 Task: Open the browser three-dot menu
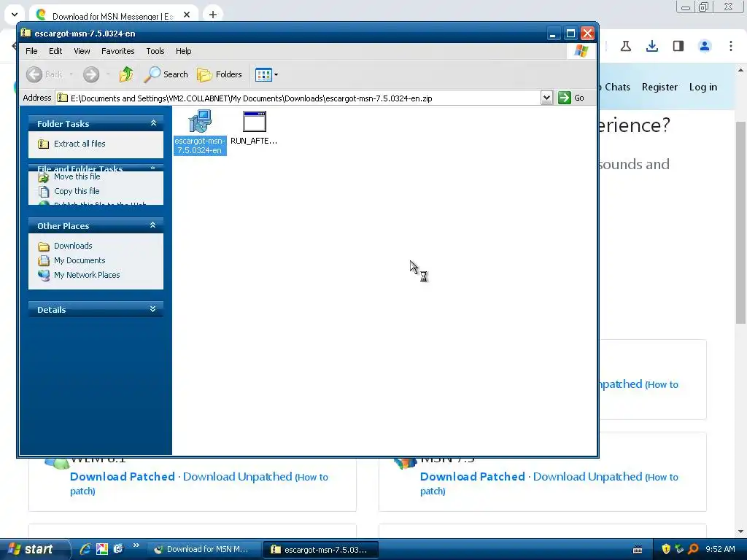[731, 46]
